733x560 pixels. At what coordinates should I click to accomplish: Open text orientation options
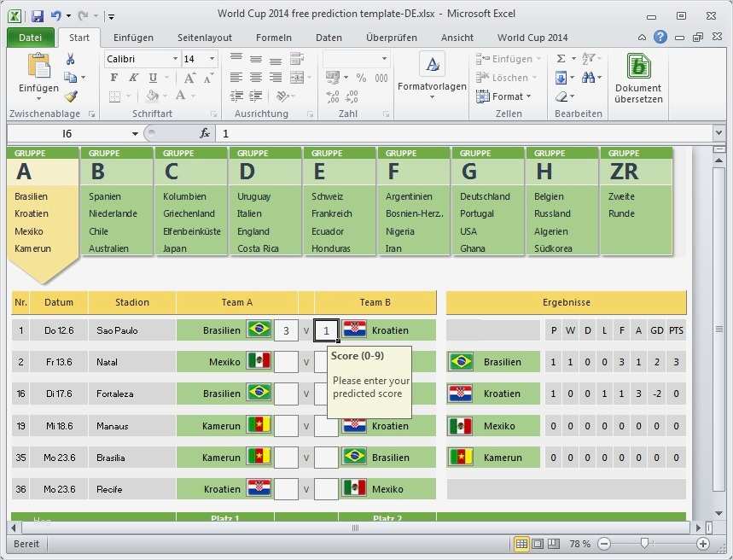tap(282, 96)
